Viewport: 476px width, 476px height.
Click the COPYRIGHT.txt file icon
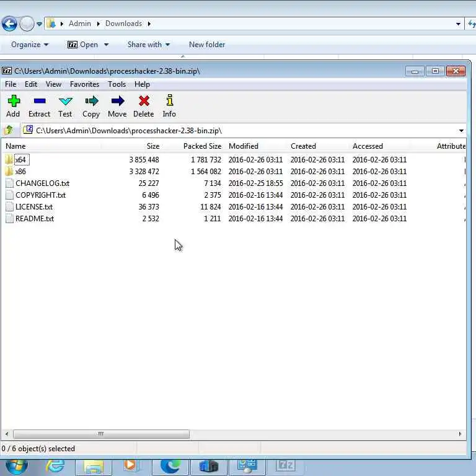pos(9,195)
